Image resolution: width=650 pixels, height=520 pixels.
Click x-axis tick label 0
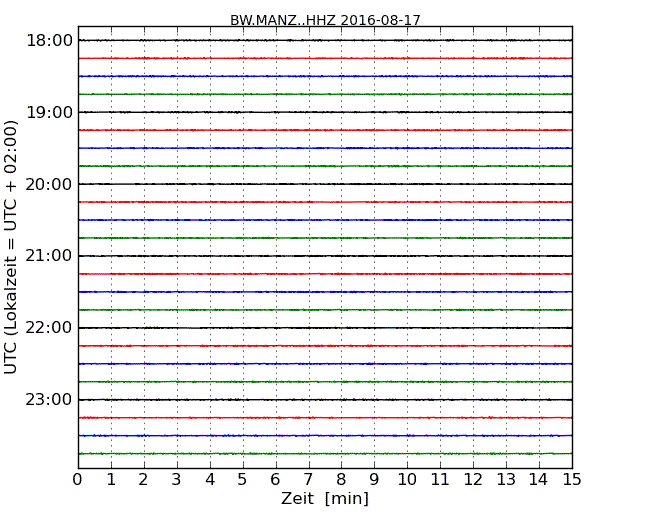[x=78, y=480]
